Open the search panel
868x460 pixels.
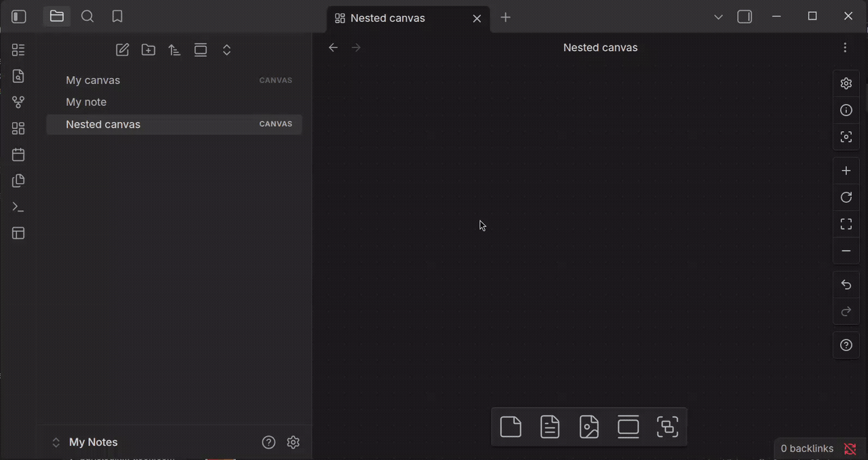[87, 16]
